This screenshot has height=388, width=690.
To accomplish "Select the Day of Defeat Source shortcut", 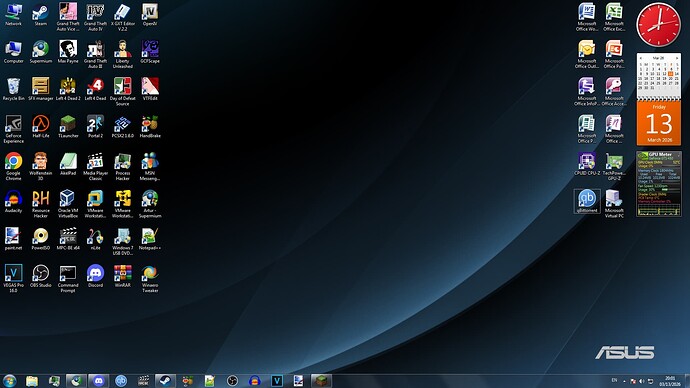I will pos(122,92).
